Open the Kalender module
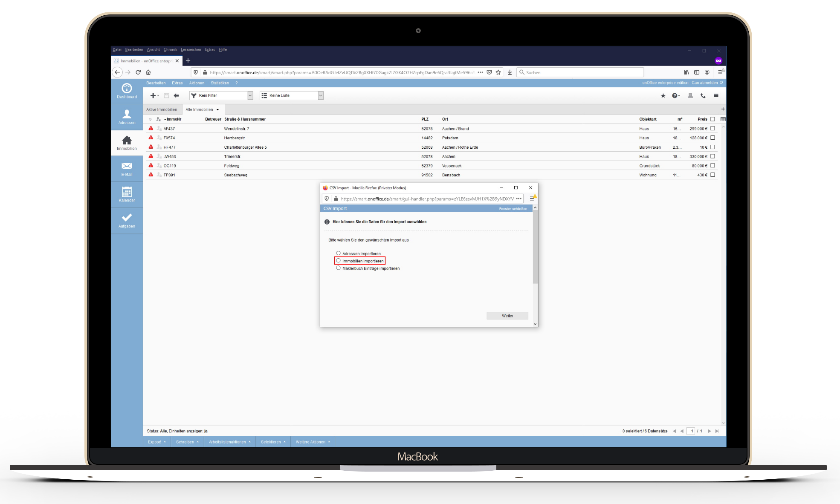 [127, 194]
